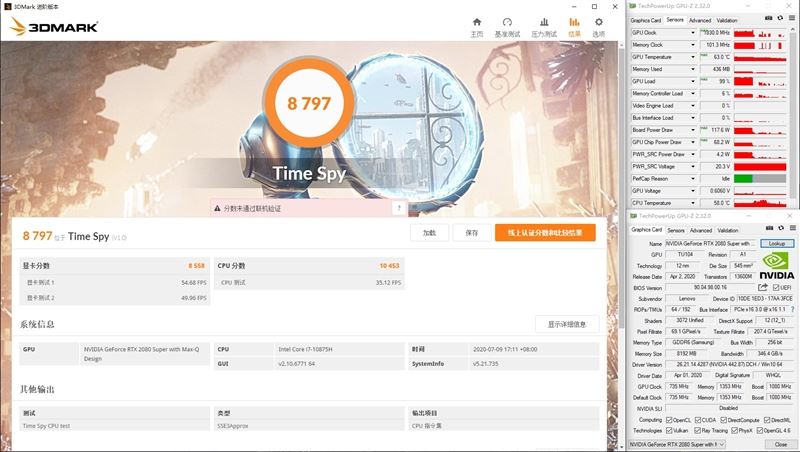
Task: Select Advanced tab in Graphics Card window
Action: coord(701,230)
